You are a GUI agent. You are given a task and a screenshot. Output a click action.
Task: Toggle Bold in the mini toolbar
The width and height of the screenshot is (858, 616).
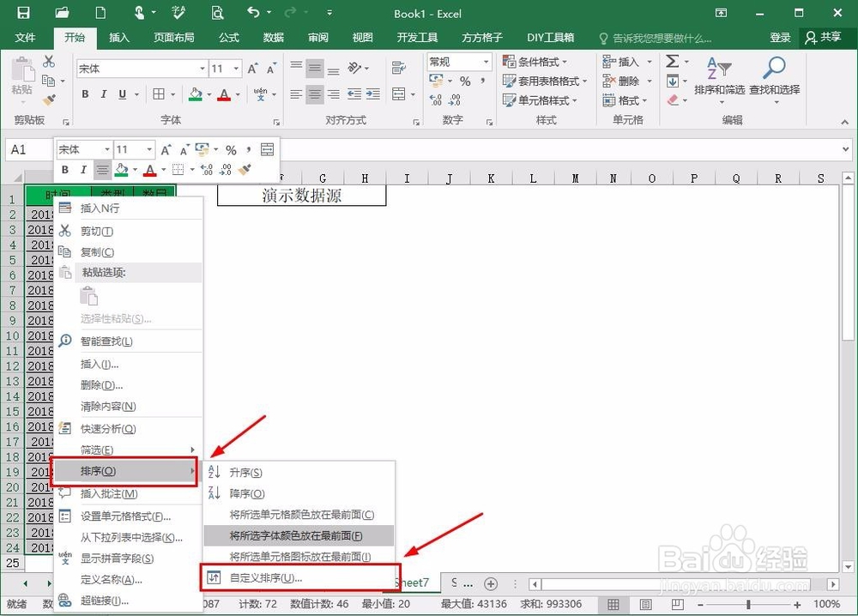64,170
